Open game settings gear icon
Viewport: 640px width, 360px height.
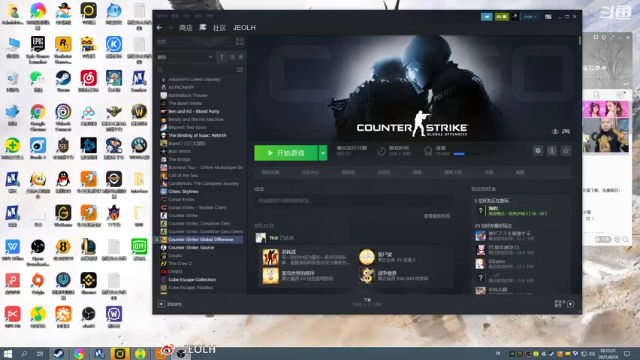[538, 151]
